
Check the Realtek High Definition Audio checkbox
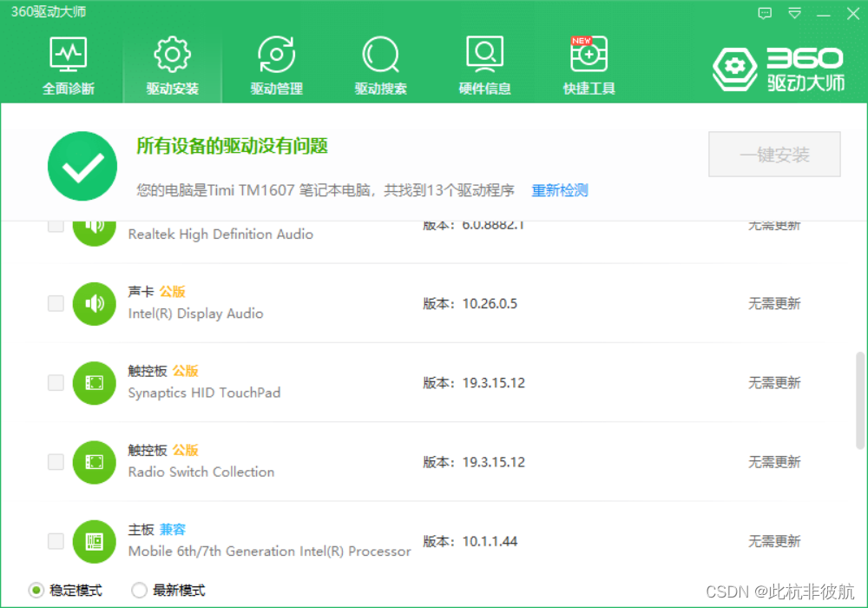[56, 227]
